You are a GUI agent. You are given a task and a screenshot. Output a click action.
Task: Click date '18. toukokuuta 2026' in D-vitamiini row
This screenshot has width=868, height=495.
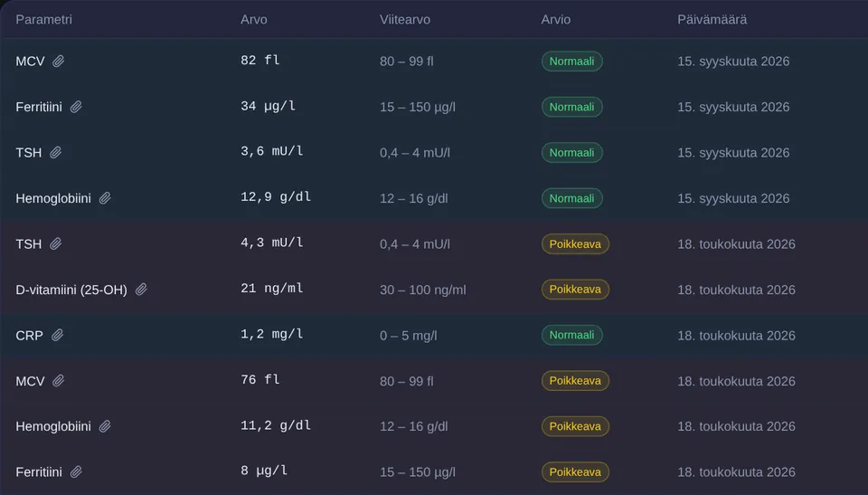(736, 290)
